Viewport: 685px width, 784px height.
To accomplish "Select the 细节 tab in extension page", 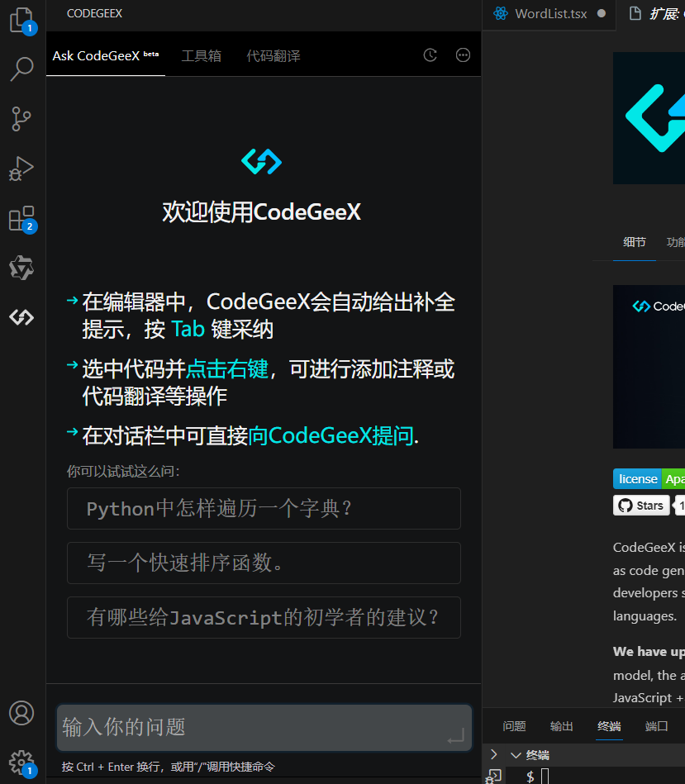I will 635,243.
